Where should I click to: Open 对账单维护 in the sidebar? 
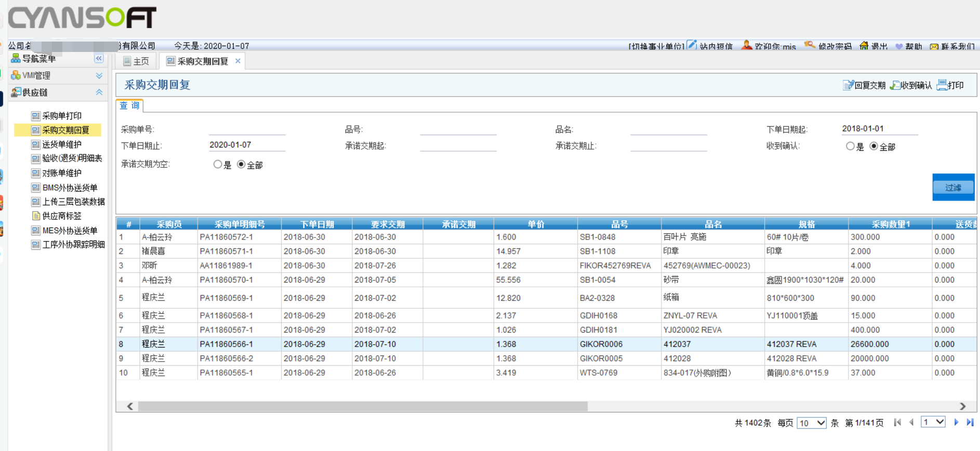61,173
